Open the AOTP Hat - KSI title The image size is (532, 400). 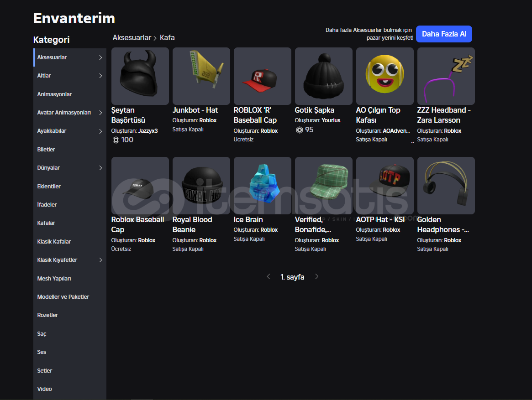(x=380, y=220)
